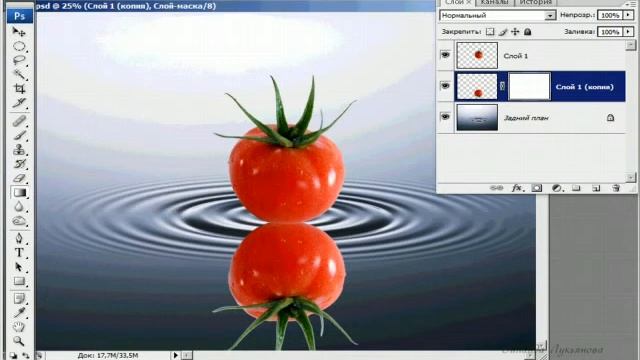The width and height of the screenshot is (640, 360).
Task: Select the Type tool
Action: coord(19,253)
